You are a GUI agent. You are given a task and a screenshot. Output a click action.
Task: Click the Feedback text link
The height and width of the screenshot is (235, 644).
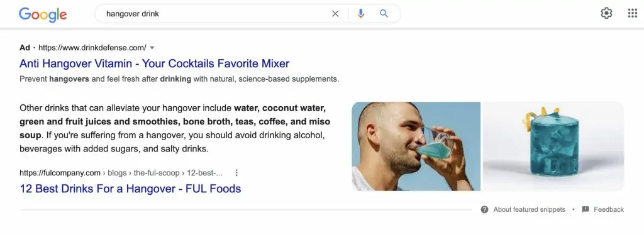pos(609,210)
